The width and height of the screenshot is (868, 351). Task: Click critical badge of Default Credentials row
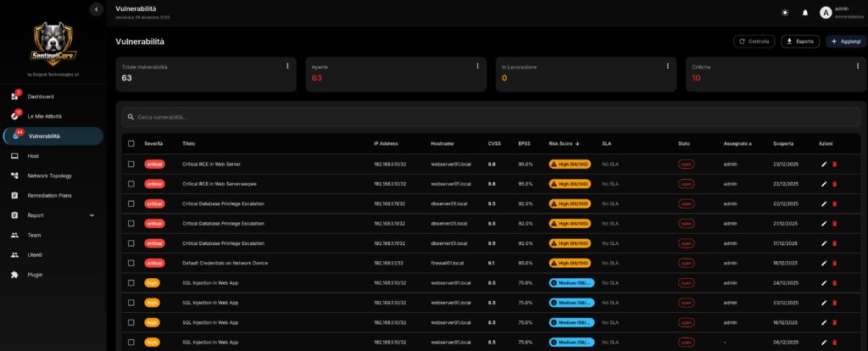coord(154,263)
